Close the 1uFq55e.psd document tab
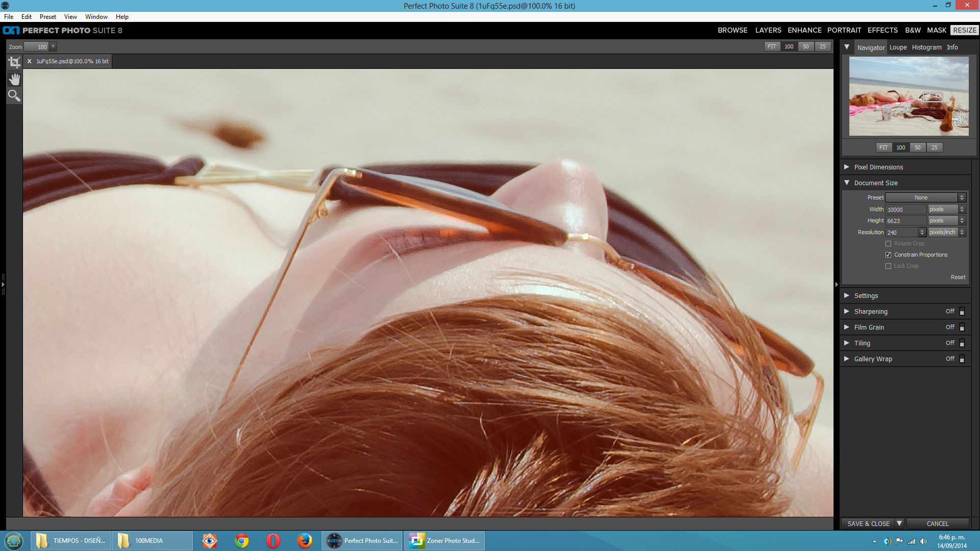Screen dimensions: 980x551 [x=30, y=61]
